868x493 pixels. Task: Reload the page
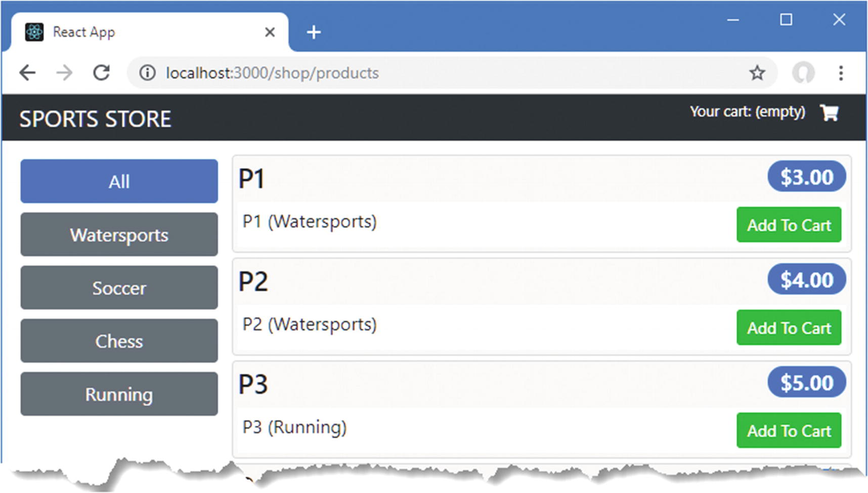pos(102,73)
